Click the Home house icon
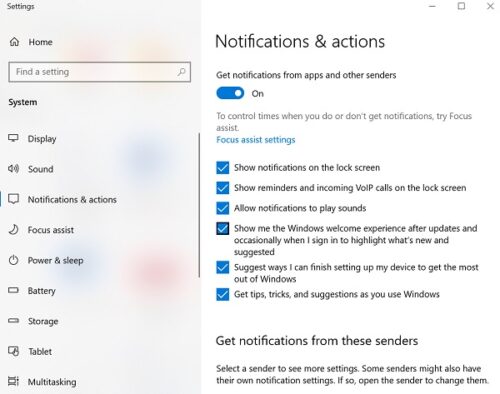 14,42
